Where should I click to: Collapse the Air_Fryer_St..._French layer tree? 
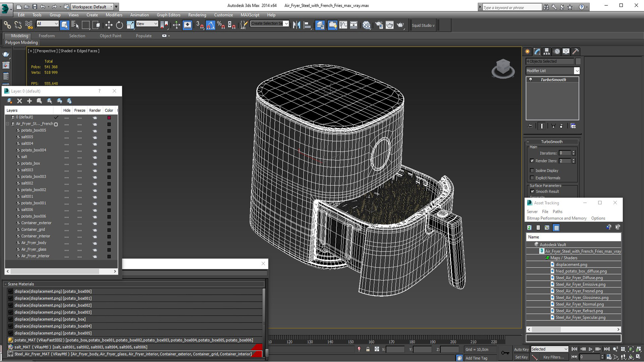(7, 124)
